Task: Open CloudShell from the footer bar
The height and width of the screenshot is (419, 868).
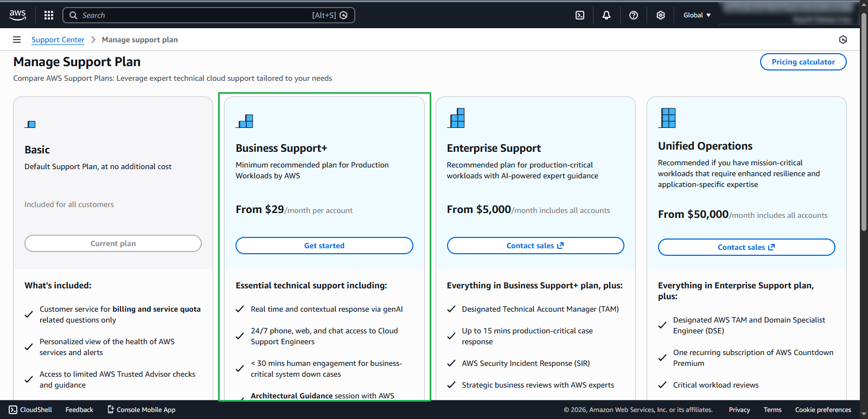Action: (x=30, y=410)
